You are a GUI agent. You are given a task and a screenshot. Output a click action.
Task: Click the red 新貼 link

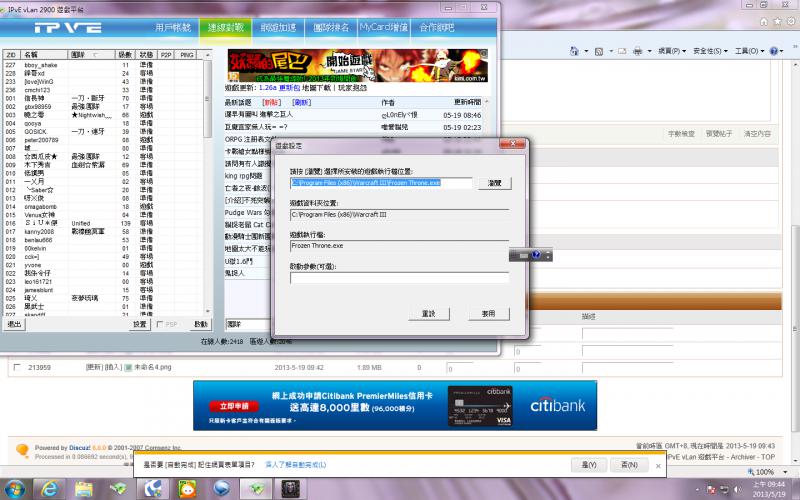[272, 103]
